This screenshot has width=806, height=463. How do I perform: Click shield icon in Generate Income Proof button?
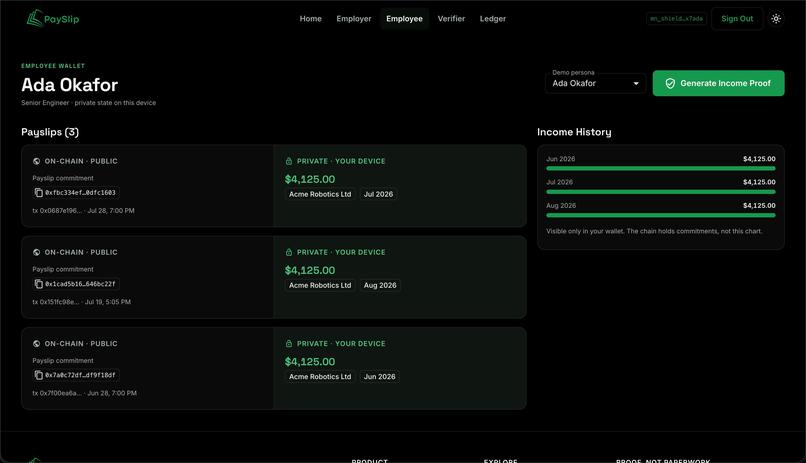coord(670,83)
